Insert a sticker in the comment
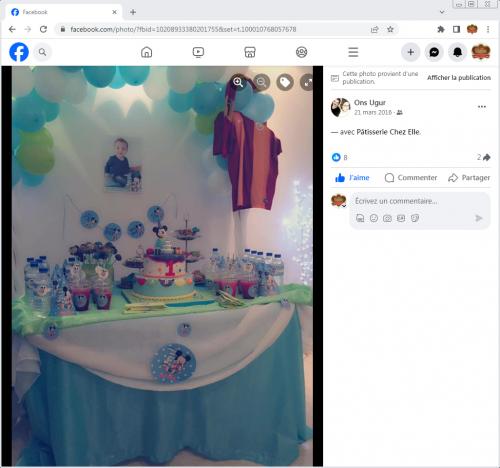 point(415,218)
